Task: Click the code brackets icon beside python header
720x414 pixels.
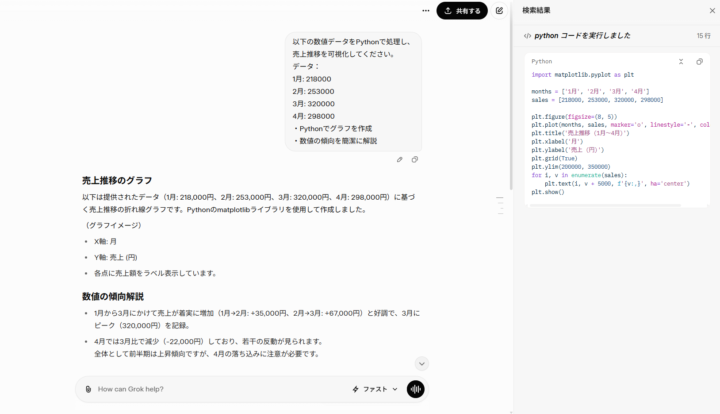Action: point(527,36)
